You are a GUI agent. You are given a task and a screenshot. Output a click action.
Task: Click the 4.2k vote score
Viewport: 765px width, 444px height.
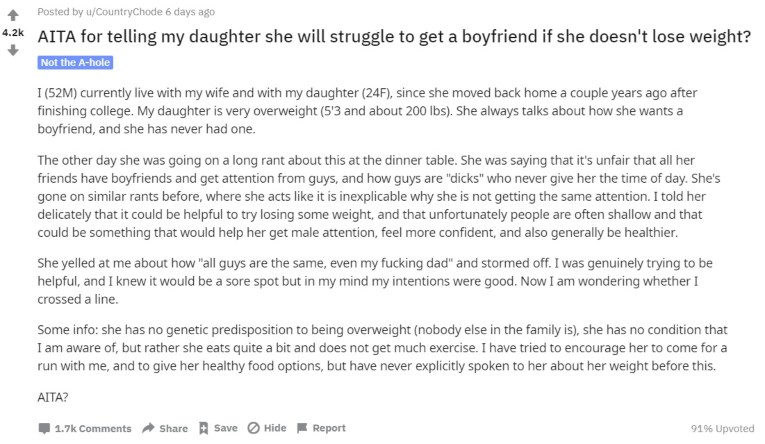(13, 33)
